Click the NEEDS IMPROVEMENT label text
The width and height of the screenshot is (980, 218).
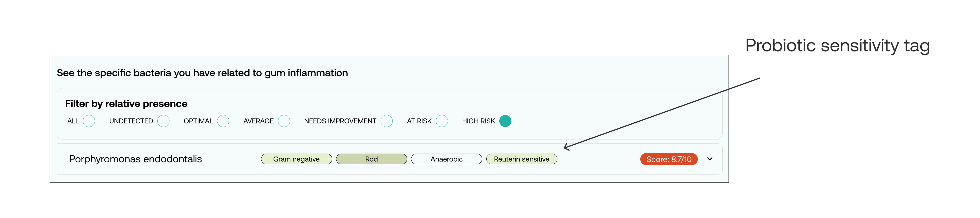click(x=340, y=121)
